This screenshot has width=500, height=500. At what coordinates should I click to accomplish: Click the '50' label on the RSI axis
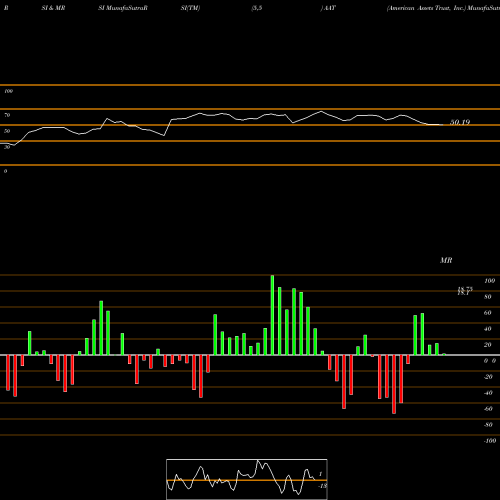click(x=7, y=131)
